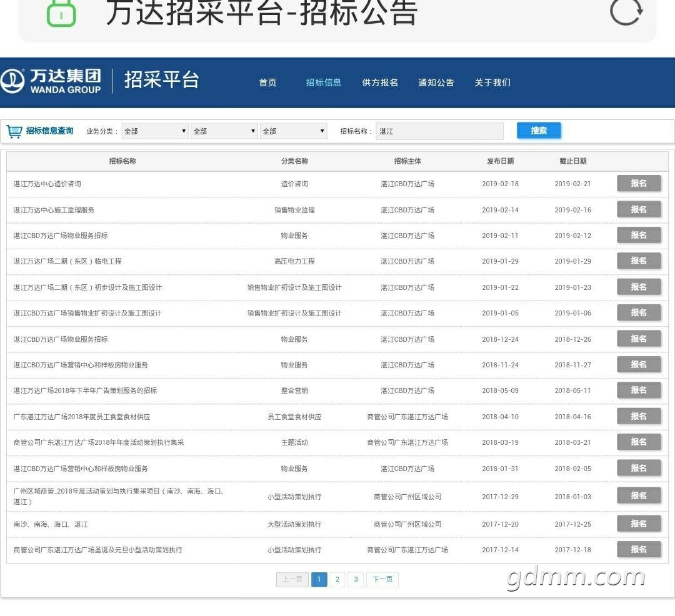Open tender 广东湛江万达广场2018年度员工食堂食材供应
Viewport: 675px width, 616px height.
[x=82, y=417]
